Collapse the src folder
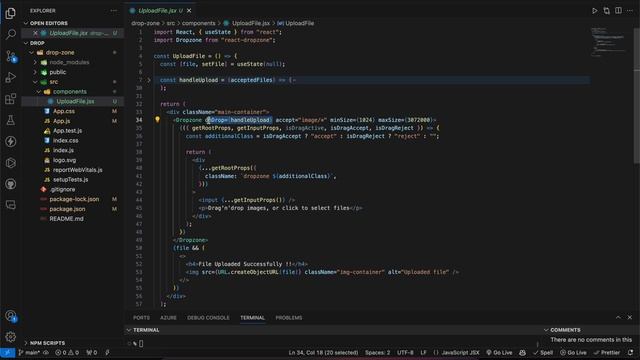The height and width of the screenshot is (360, 640). point(35,82)
